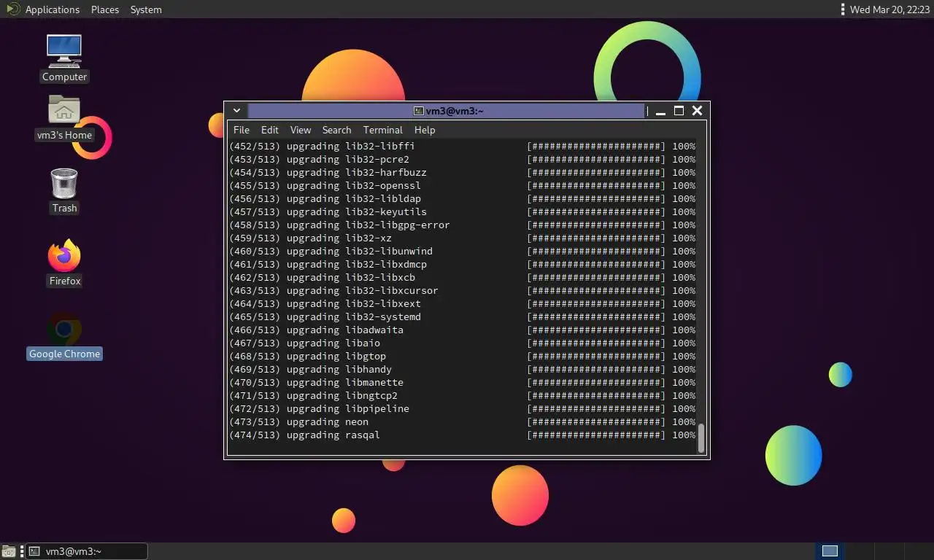Click the progress bar for neon upgrade
Image resolution: width=934 pixels, height=560 pixels.
point(596,421)
